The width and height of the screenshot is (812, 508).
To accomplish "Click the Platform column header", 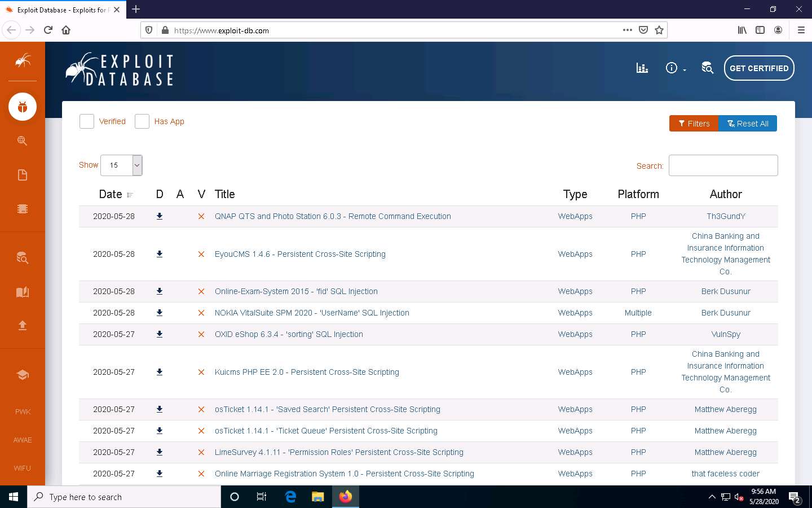I will coord(638,194).
